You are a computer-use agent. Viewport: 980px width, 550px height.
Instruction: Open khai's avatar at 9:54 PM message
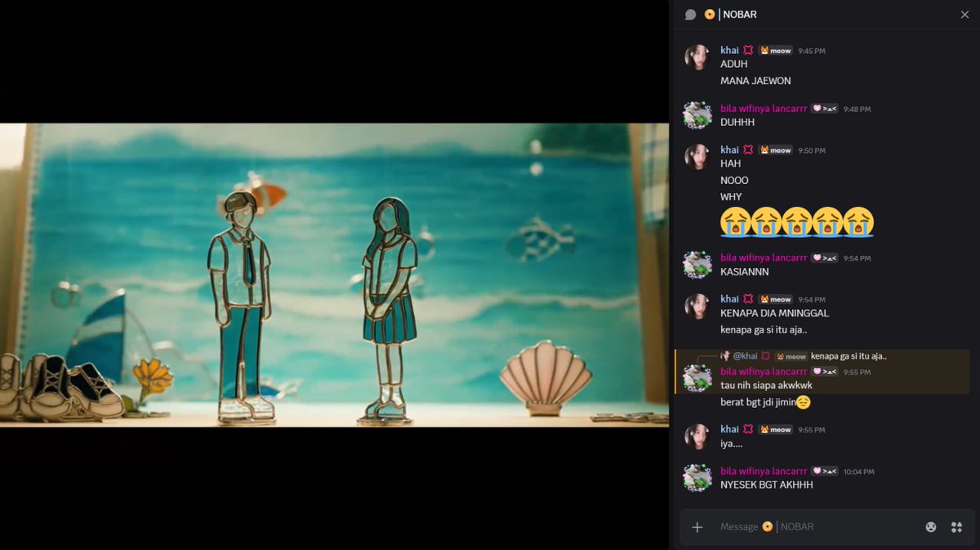pyautogui.click(x=697, y=306)
